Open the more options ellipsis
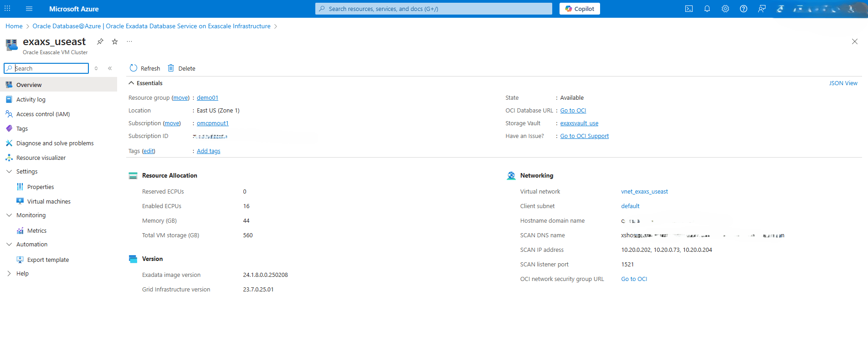This screenshot has height=337, width=868. (129, 41)
